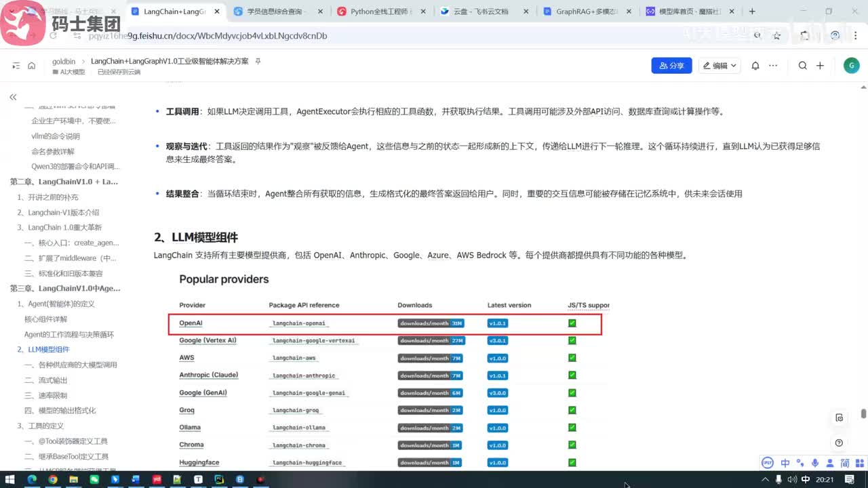Open the browser extensions icon
This screenshot has height=488, width=868.
tap(804, 35)
